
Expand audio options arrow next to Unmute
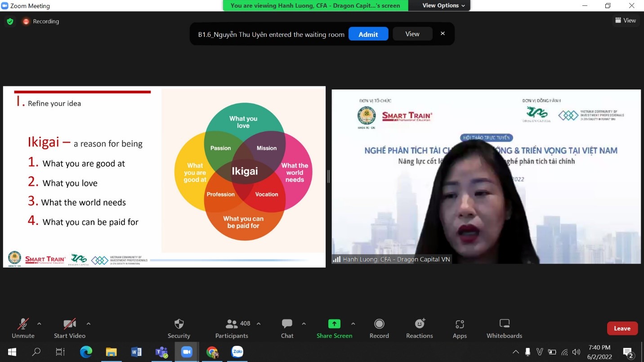click(39, 323)
